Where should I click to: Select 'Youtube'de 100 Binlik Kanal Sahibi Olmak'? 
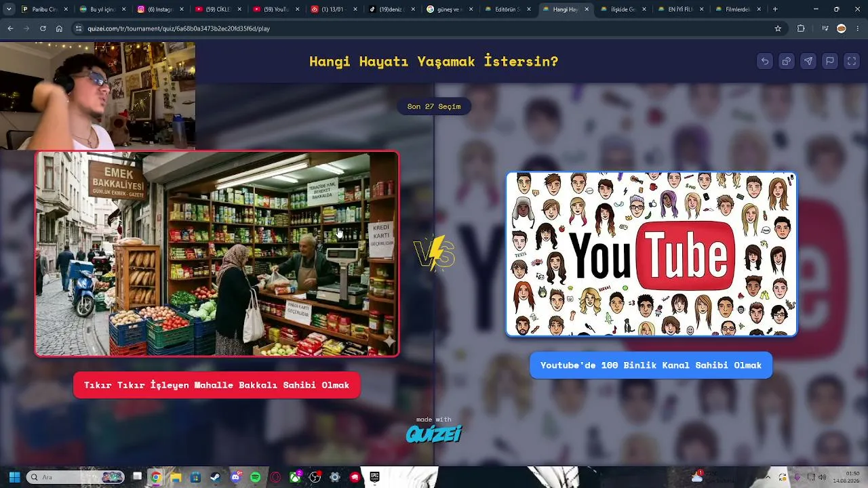pos(651,365)
